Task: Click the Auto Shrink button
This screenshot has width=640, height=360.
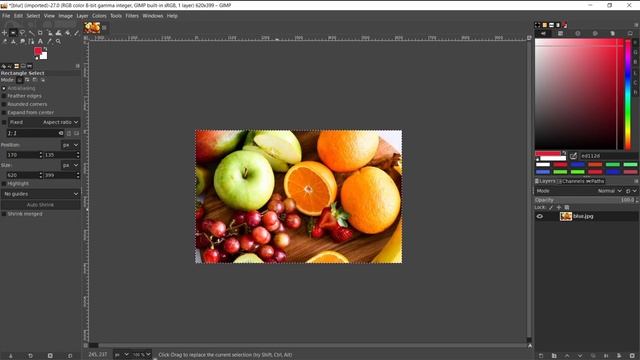Action: click(x=40, y=204)
